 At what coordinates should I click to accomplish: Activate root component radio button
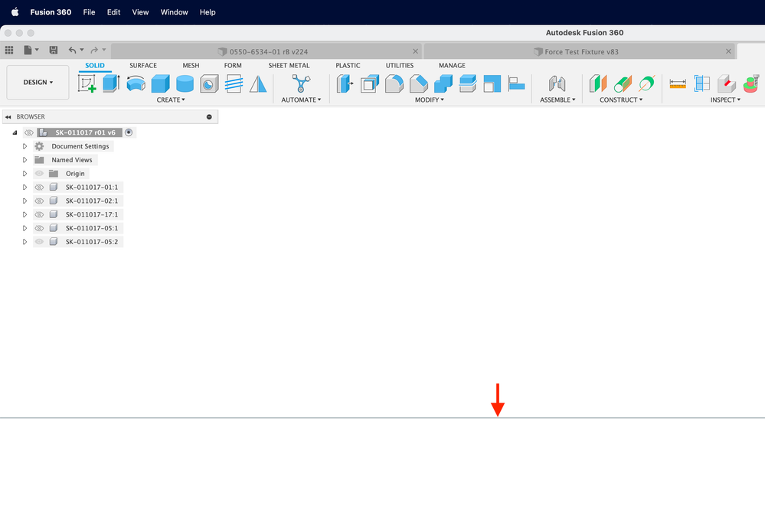coord(129,132)
